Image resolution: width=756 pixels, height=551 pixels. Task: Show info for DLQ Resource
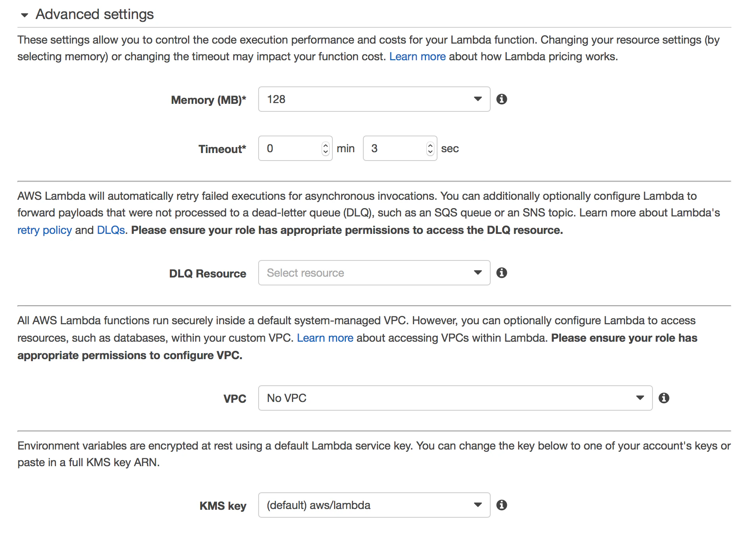[x=502, y=273]
